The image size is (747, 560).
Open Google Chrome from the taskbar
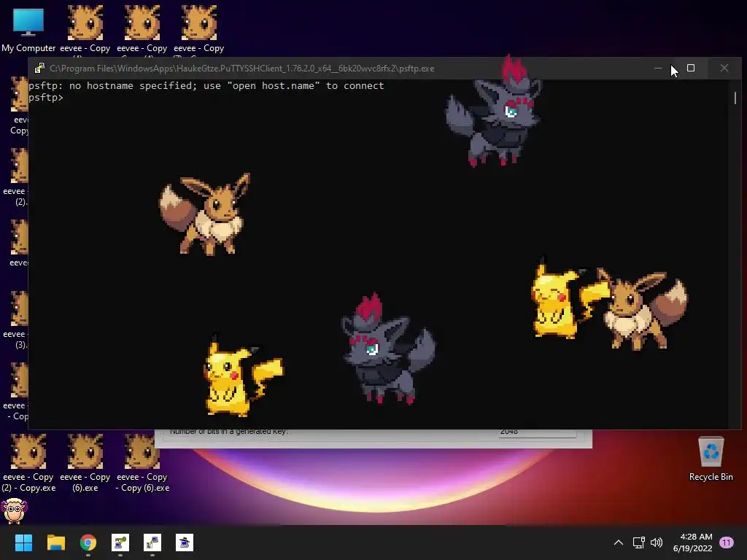coord(88,542)
